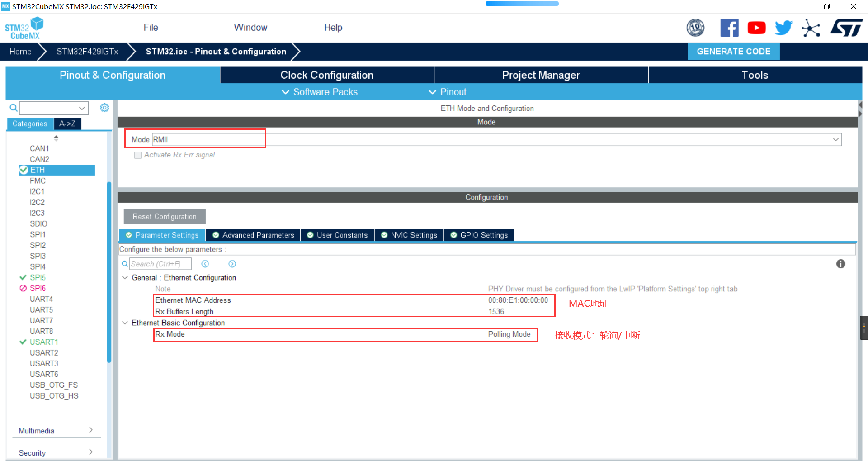
Task: Select the Categories view tab
Action: point(30,124)
